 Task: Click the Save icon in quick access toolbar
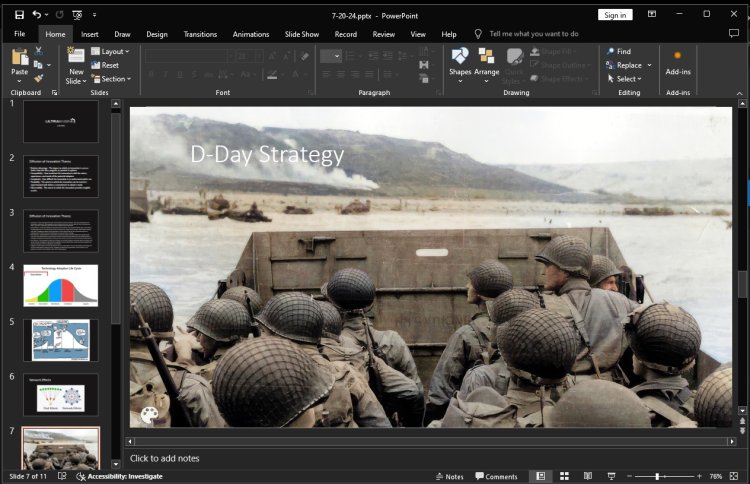click(x=19, y=15)
